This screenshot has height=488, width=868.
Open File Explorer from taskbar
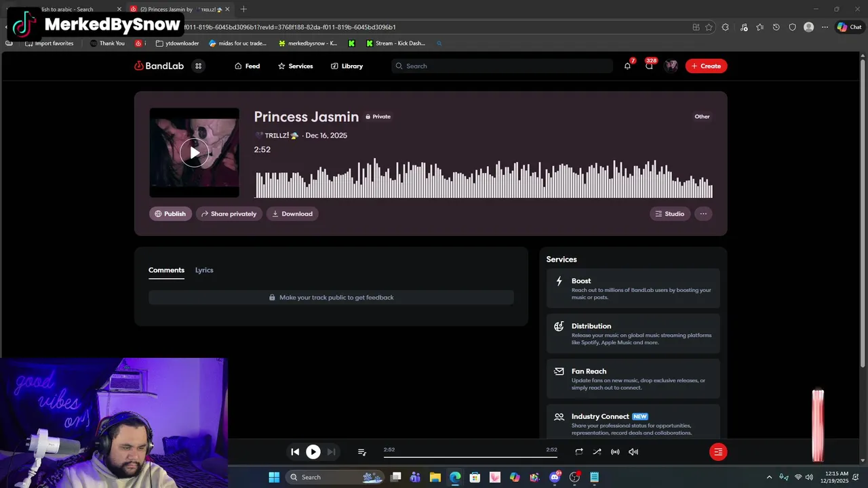click(435, 477)
